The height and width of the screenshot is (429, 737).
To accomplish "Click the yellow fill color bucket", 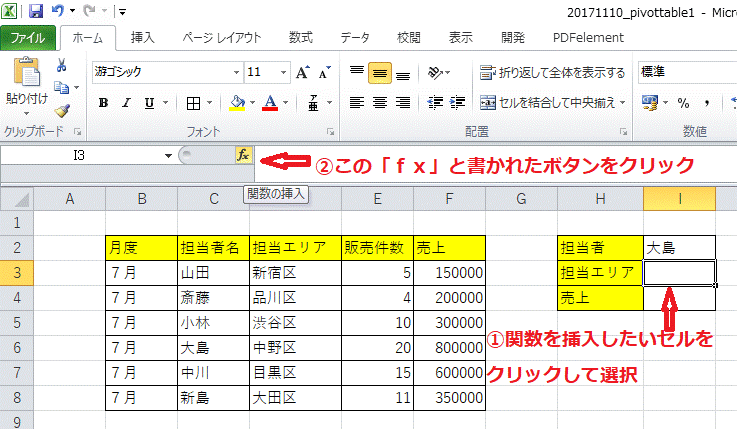I will coord(237,103).
